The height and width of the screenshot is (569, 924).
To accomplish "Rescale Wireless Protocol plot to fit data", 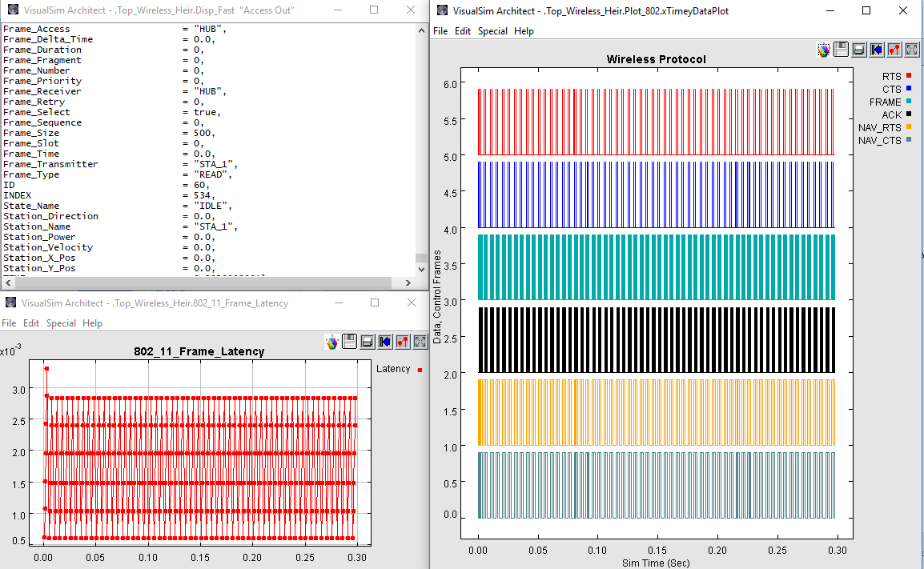I will 911,50.
